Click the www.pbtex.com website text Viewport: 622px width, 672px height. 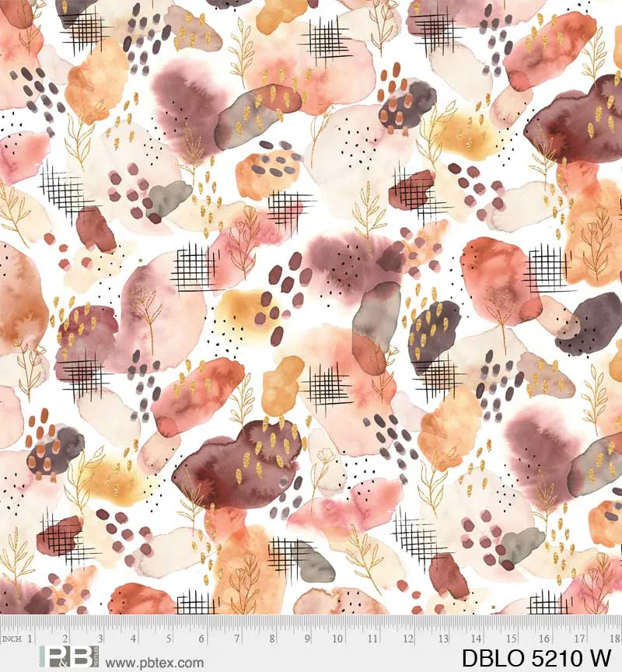click(154, 663)
